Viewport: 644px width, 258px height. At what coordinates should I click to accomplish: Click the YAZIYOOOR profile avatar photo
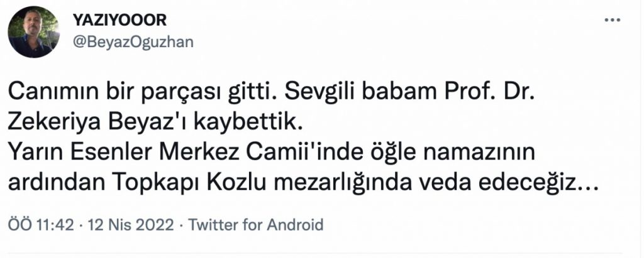point(33,31)
